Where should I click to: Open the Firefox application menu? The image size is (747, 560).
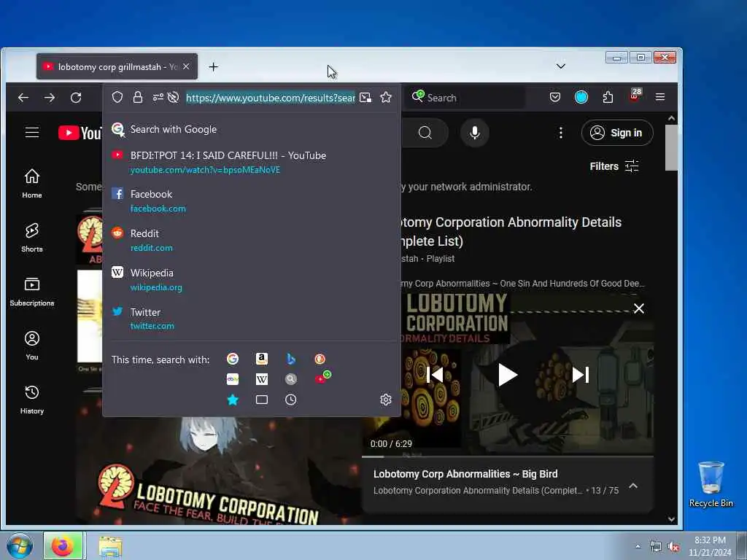(659, 98)
